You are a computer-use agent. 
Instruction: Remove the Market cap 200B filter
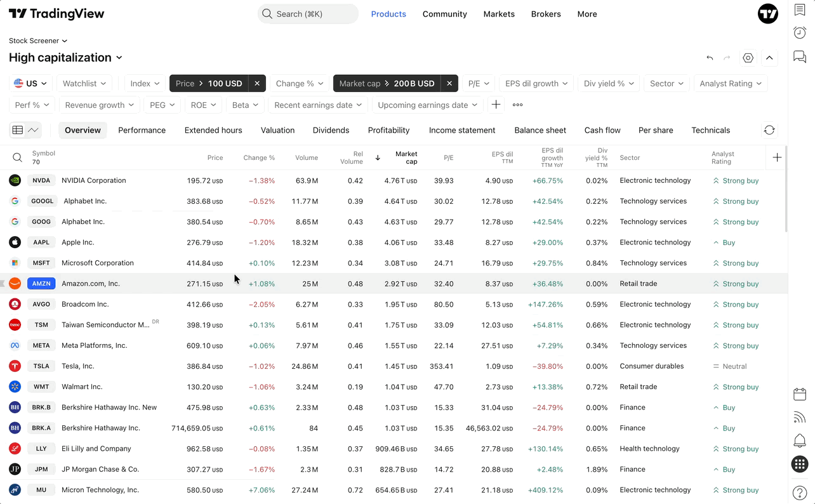click(x=449, y=83)
